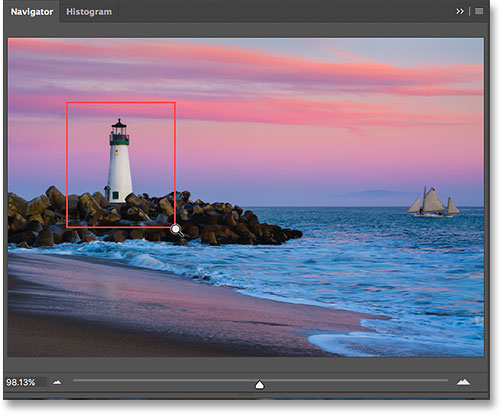Image resolution: width=502 pixels, height=415 pixels.
Task: Collapse the panel with double-arrow icon
Action: pyautogui.click(x=460, y=12)
